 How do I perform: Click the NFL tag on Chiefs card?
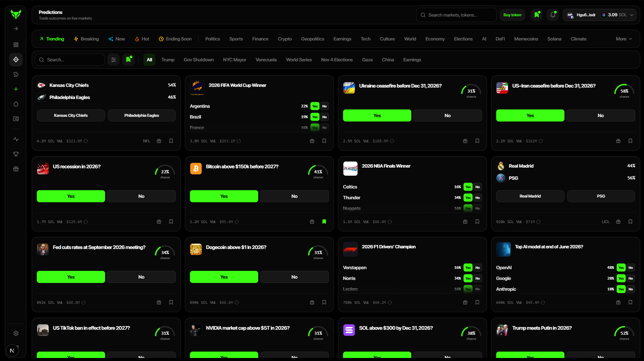pyautogui.click(x=147, y=141)
